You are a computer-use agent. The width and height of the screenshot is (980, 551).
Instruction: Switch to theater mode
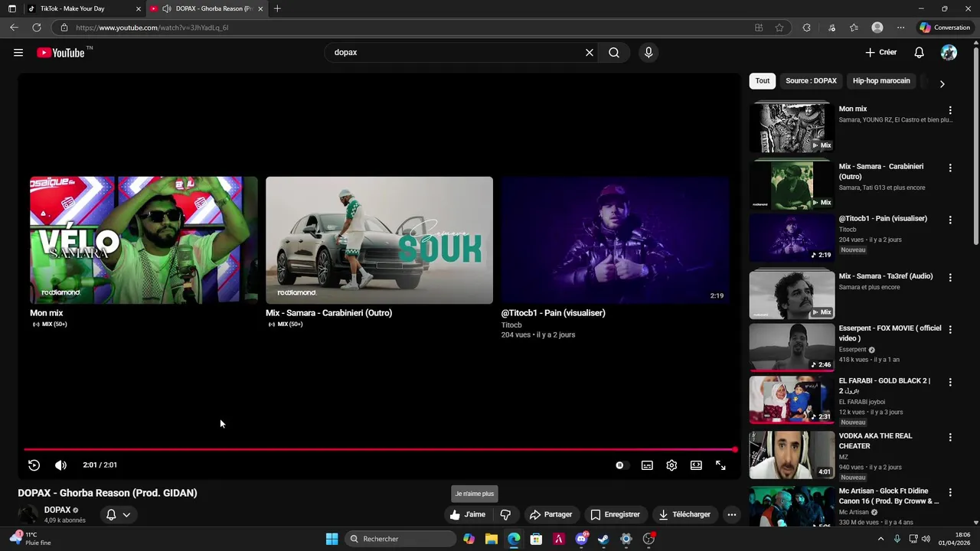[x=696, y=465]
